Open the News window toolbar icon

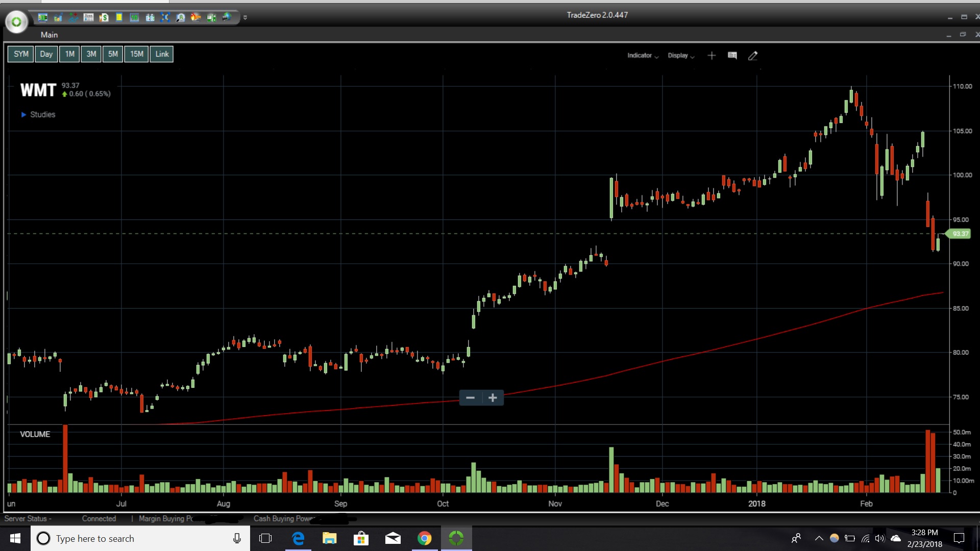[88, 18]
